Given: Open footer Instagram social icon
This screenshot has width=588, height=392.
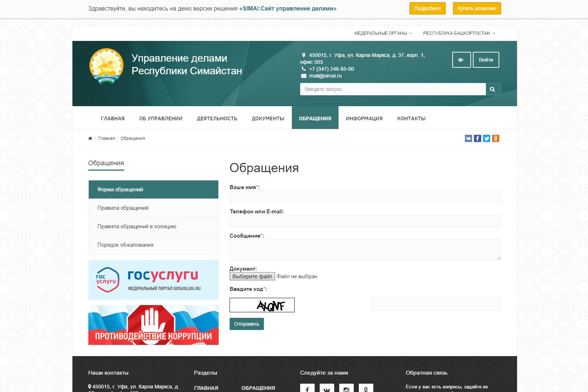Looking at the screenshot, I should [346, 388].
